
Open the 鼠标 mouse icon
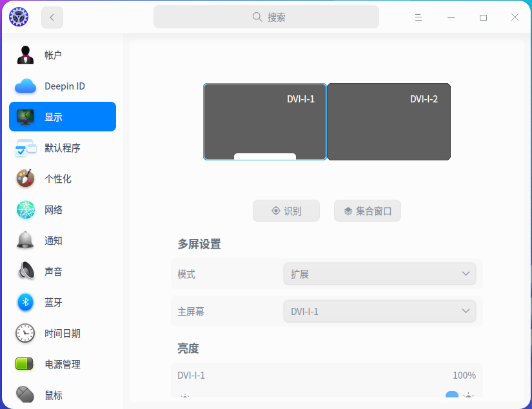pos(25,394)
